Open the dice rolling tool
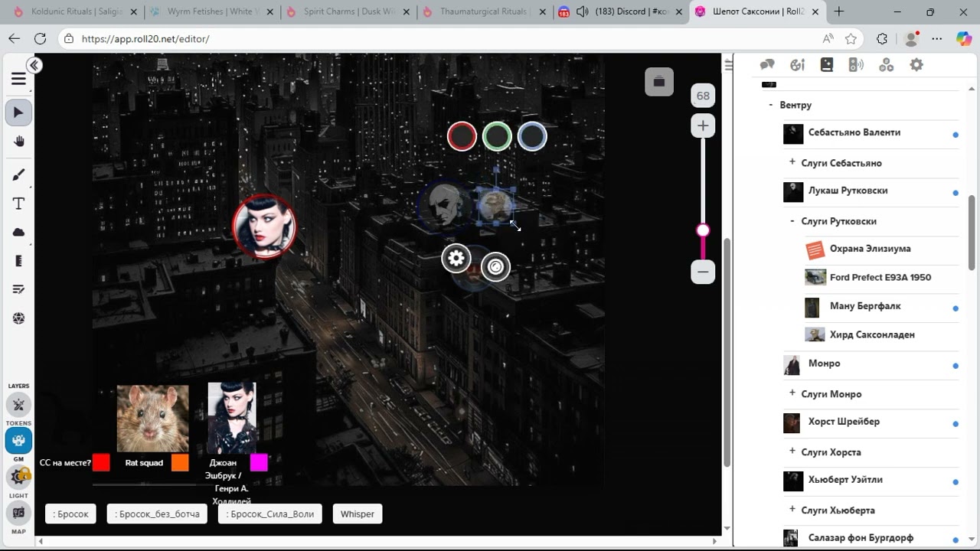The width and height of the screenshot is (980, 551). [x=18, y=318]
